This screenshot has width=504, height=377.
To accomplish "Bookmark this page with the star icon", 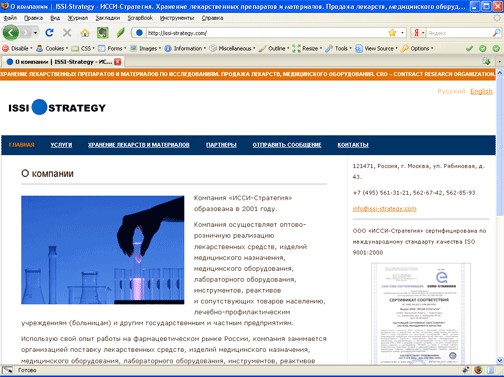I will coord(392,33).
